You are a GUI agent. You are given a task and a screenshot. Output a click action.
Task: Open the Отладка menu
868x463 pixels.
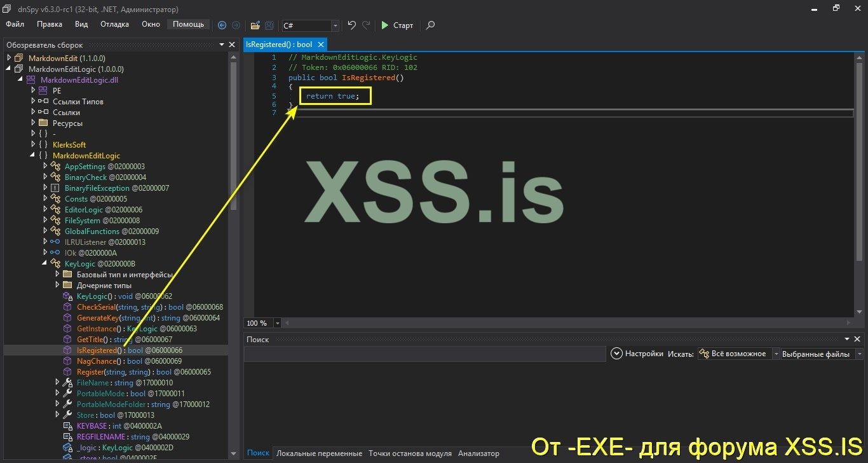point(114,24)
